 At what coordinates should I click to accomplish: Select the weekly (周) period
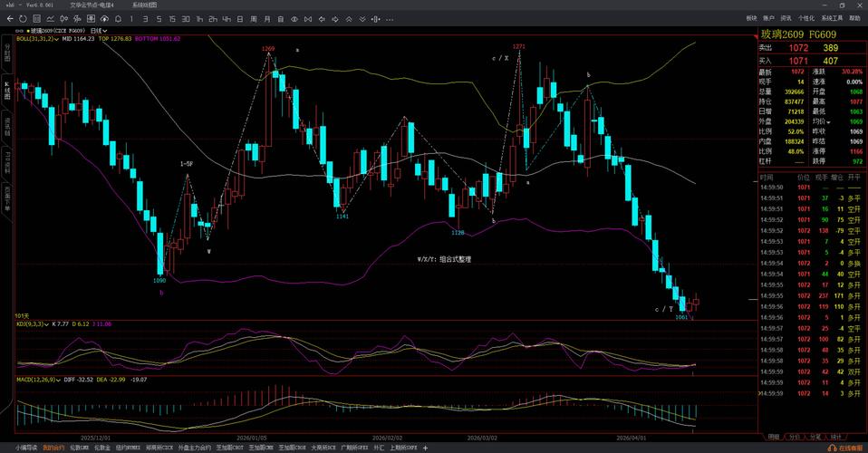[254, 19]
